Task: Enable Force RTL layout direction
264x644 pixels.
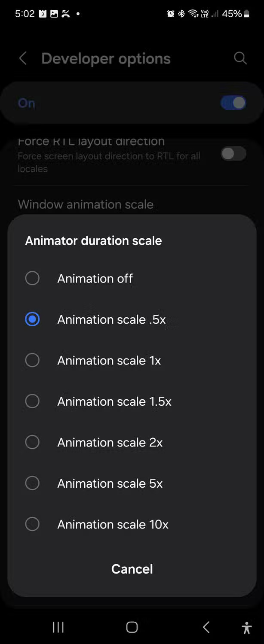Action: click(233, 154)
